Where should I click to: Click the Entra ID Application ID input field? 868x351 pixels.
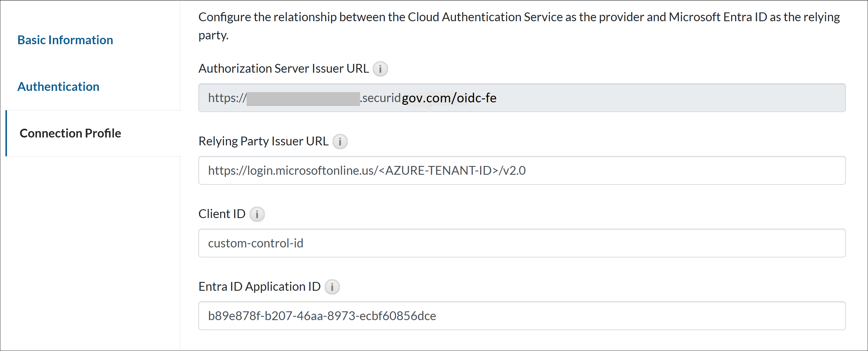click(x=522, y=316)
